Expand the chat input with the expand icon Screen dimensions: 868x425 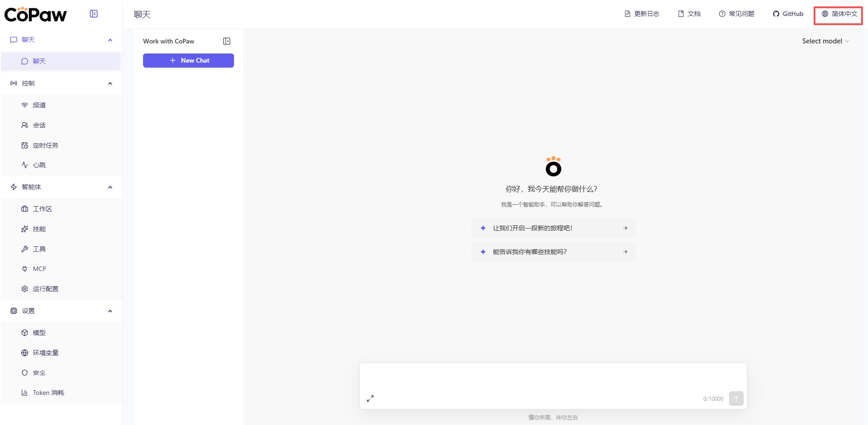(370, 398)
